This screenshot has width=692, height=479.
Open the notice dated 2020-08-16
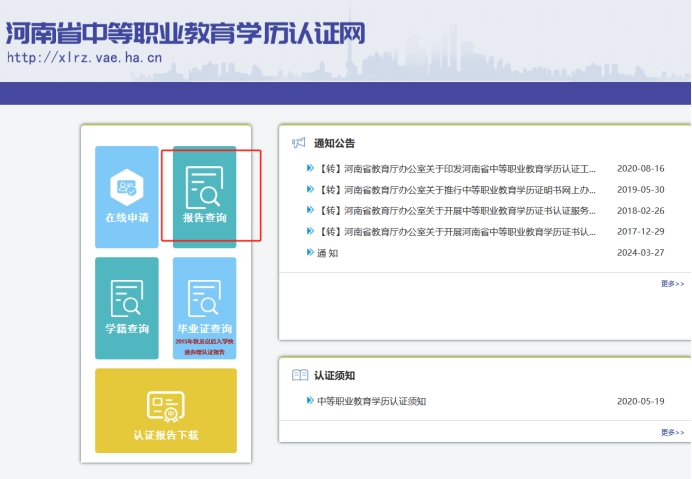coord(456,169)
